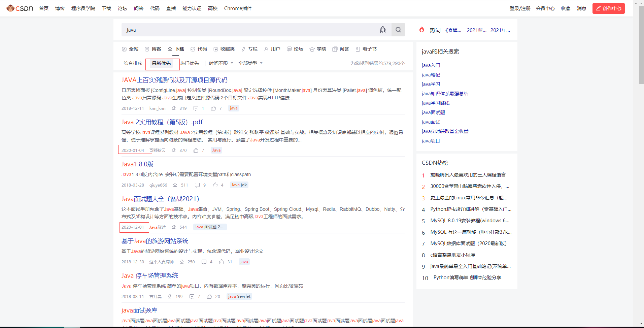This screenshot has height=328, width=644.
Task: Click the CSDN logo
Action: (20, 8)
